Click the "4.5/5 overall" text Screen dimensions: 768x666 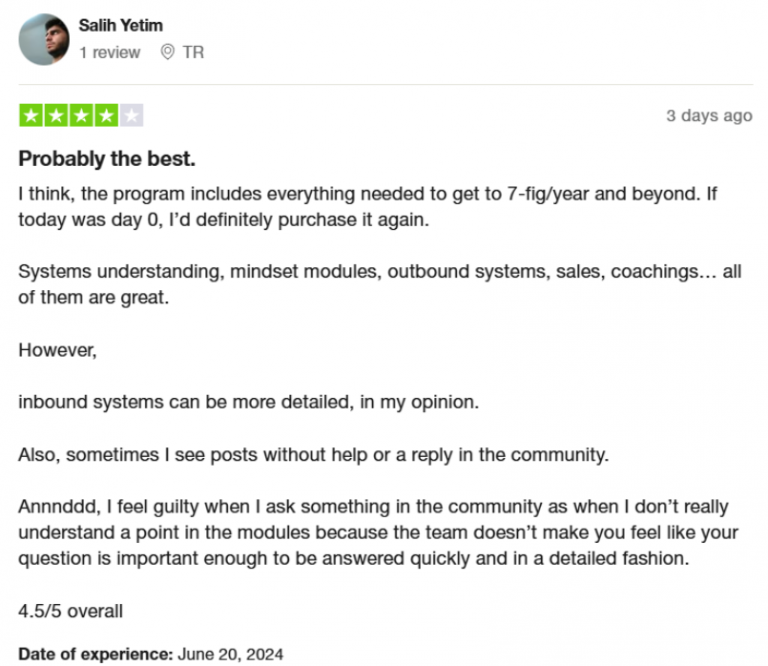click(70, 610)
